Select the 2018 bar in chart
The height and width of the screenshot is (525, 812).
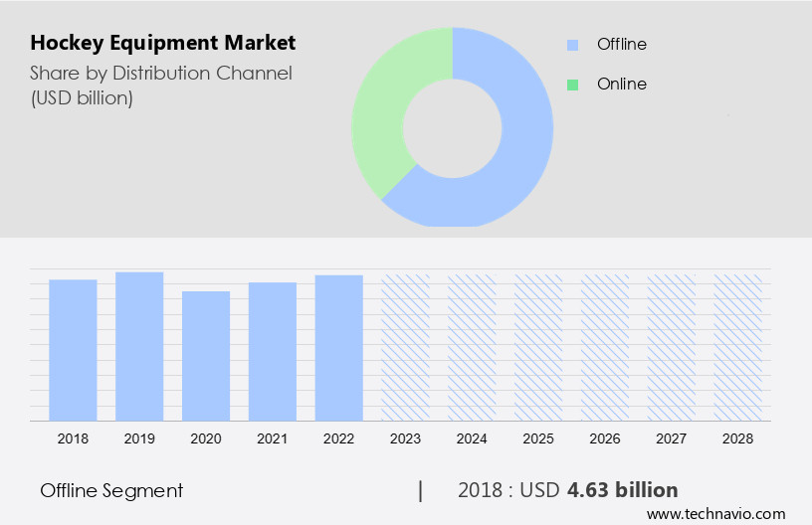pos(73,350)
